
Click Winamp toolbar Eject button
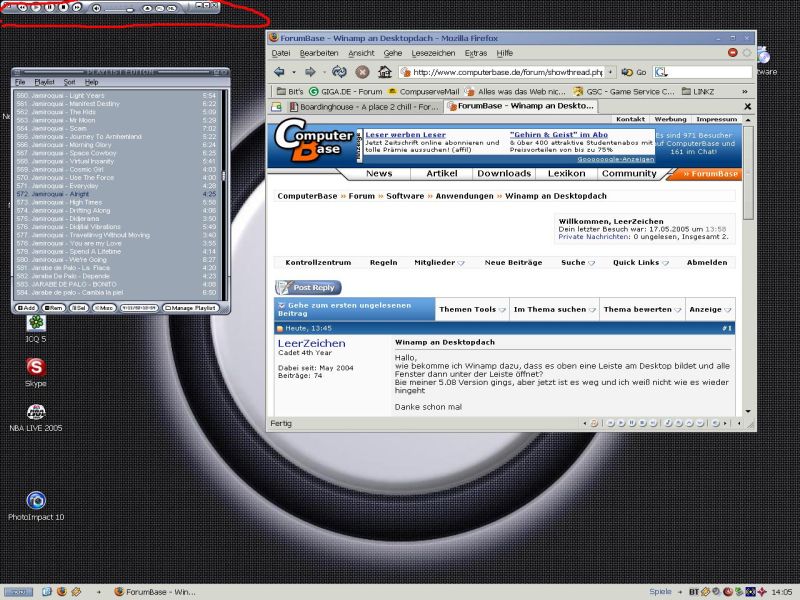[147, 8]
